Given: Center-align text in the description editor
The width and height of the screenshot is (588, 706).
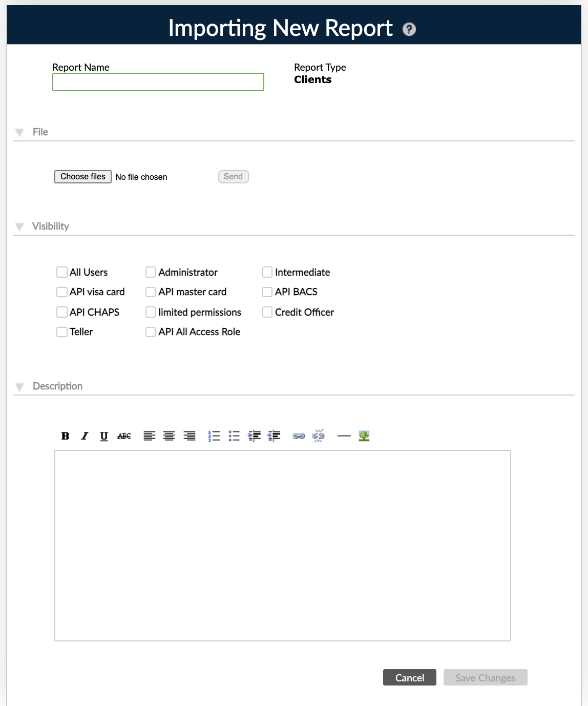Looking at the screenshot, I should click(169, 435).
